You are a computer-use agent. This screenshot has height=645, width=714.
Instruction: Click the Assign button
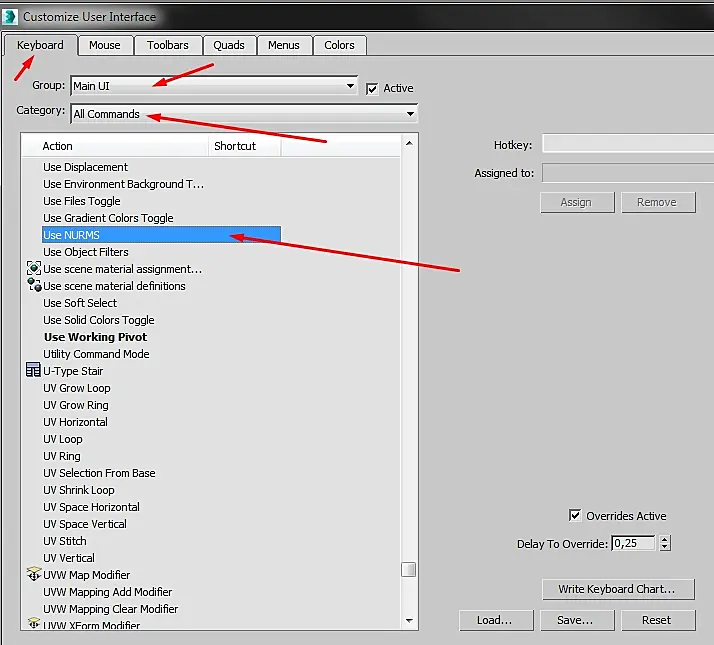(x=576, y=202)
